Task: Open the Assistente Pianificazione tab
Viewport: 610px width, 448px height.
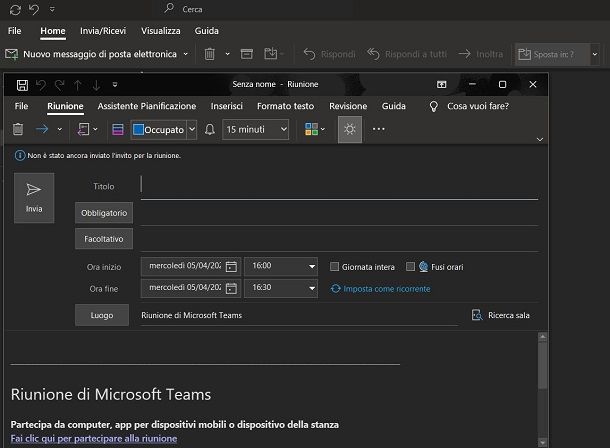Action: 146,106
